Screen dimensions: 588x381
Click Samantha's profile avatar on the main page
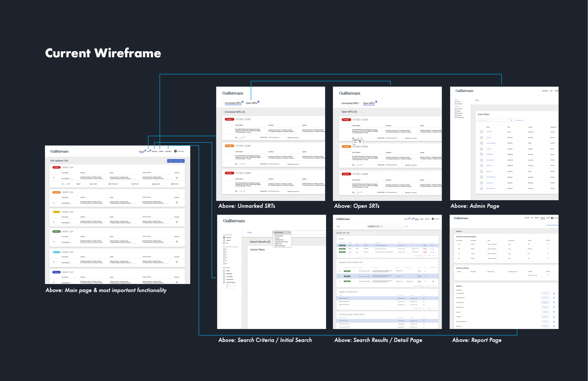[175, 151]
